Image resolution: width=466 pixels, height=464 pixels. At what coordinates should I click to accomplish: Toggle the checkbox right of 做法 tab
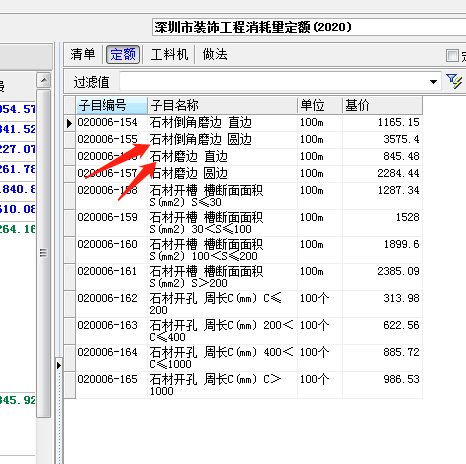pos(452,55)
